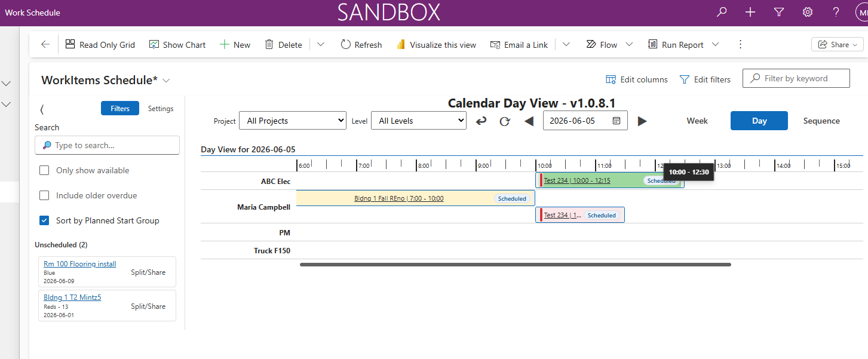Open Read Only Grid view
Image resolution: width=868 pixels, height=359 pixels.
pos(100,44)
